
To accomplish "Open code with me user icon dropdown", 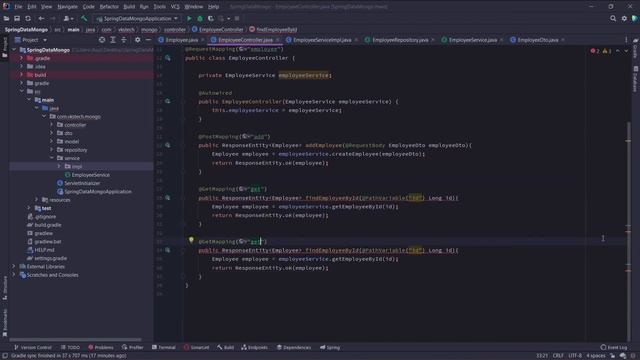I will (68, 18).
